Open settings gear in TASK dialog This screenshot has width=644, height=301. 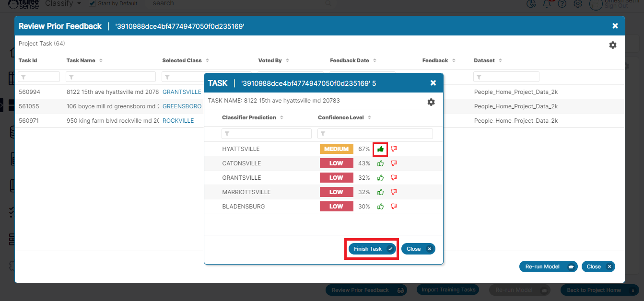point(431,102)
